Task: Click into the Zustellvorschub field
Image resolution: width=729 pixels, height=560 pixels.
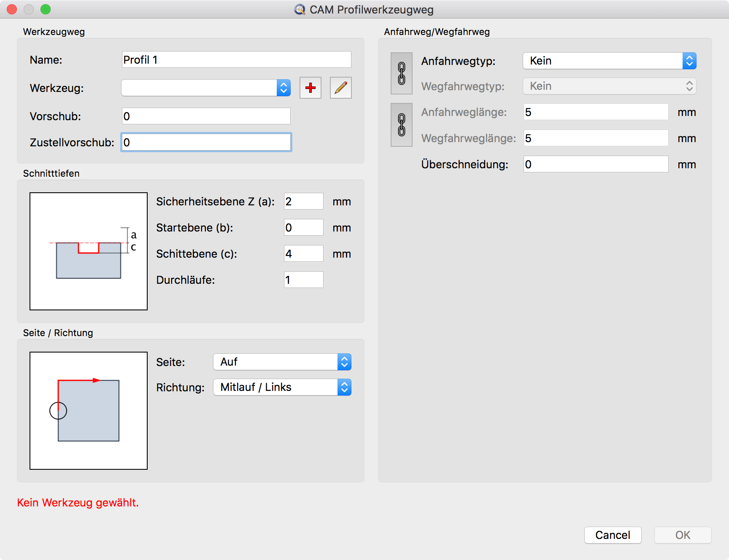Action: (206, 143)
